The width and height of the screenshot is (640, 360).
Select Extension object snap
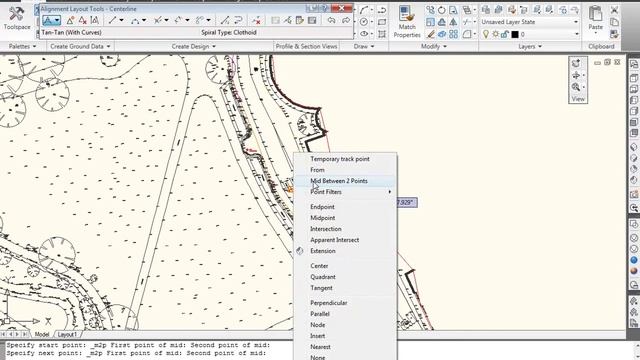click(345, 251)
